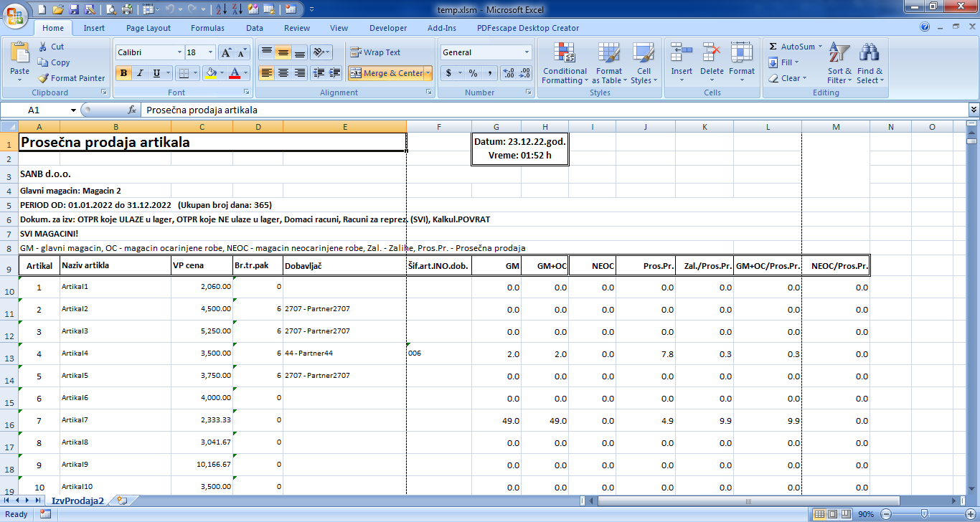Center text horizontally
The width and height of the screenshot is (980, 522).
point(283,72)
